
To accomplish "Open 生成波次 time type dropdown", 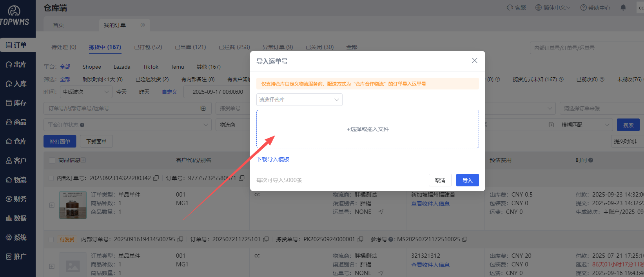I will point(86,92).
